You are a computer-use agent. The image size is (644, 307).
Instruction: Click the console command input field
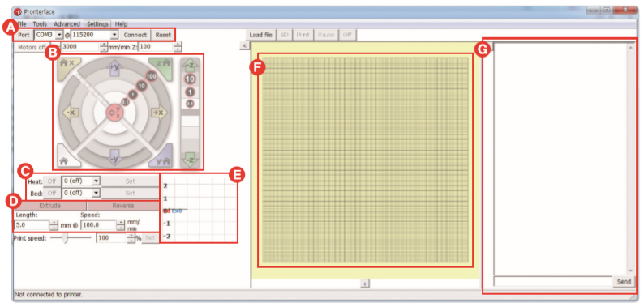553,282
